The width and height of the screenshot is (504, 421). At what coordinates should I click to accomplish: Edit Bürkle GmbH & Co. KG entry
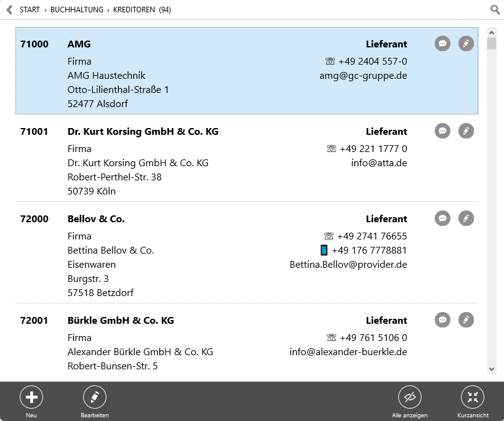[x=466, y=320]
